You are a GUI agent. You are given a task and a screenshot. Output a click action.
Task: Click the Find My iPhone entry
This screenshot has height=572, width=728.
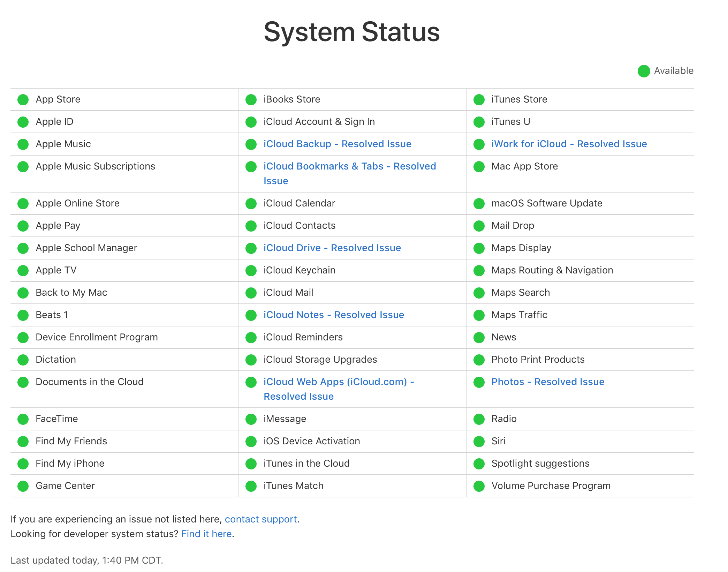[x=70, y=464]
